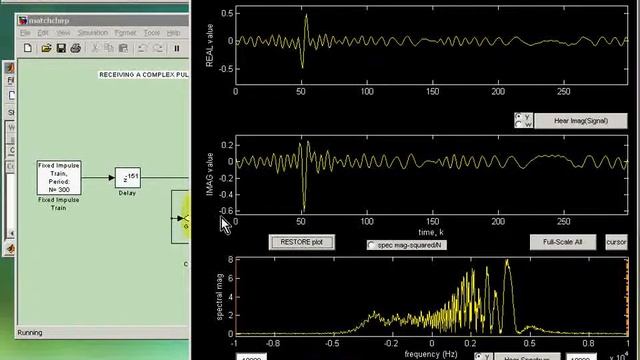Viewport: 640px width, 360px height.
Task: Click the 'RECEIVING A COMPLEX PUL' annotation text
Action: (x=144, y=75)
